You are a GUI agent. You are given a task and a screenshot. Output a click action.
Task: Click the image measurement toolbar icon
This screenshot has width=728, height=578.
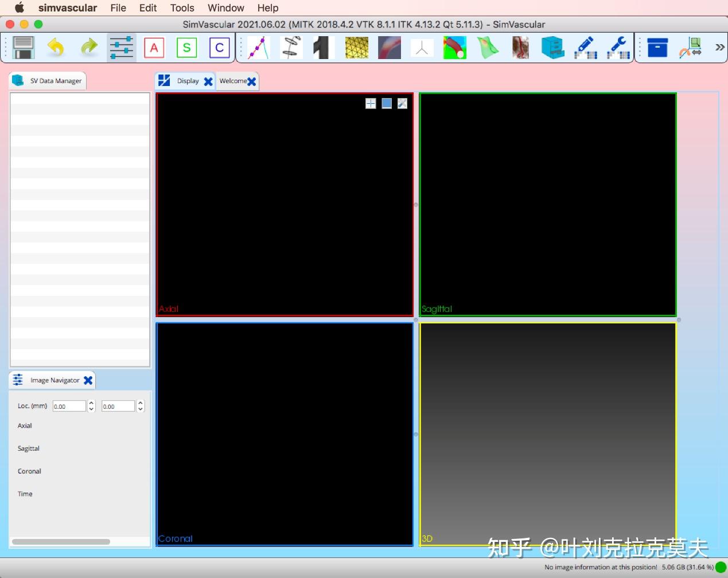(690, 48)
